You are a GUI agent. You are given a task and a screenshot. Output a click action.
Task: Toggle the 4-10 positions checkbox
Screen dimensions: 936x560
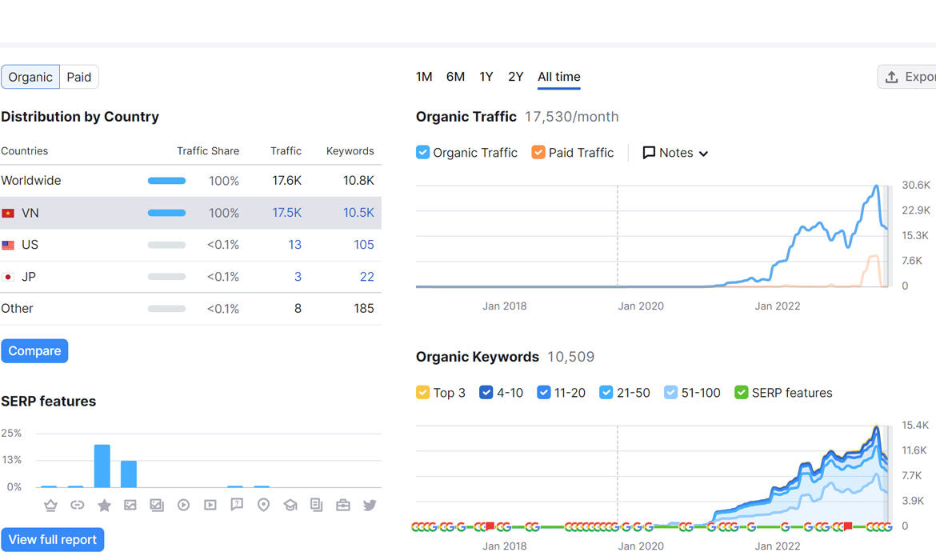coord(486,392)
